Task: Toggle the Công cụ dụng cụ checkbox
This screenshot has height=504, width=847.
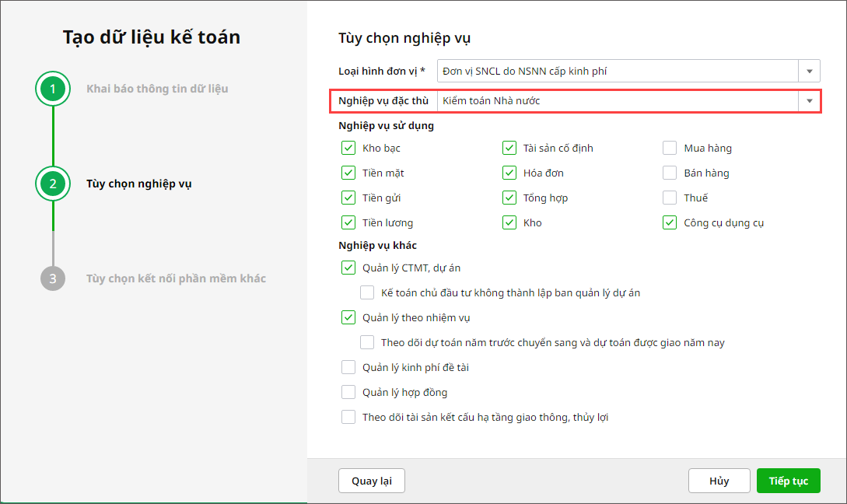Action: pos(670,222)
